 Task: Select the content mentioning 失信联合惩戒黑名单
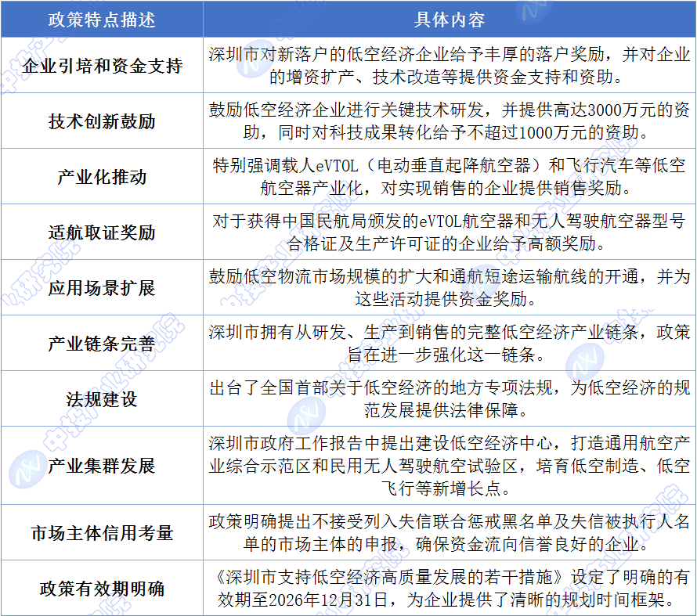point(450,533)
